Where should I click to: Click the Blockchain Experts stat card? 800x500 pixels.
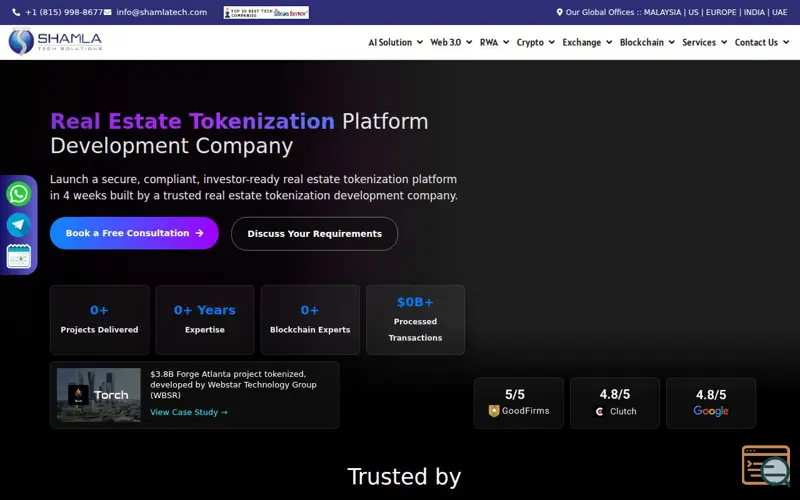click(x=310, y=320)
